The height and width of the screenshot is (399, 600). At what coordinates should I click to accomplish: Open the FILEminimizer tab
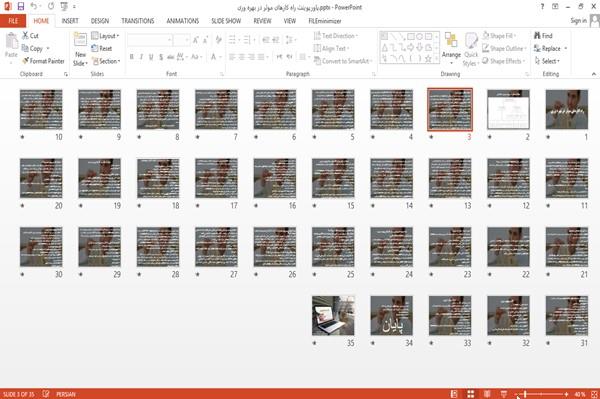325,21
